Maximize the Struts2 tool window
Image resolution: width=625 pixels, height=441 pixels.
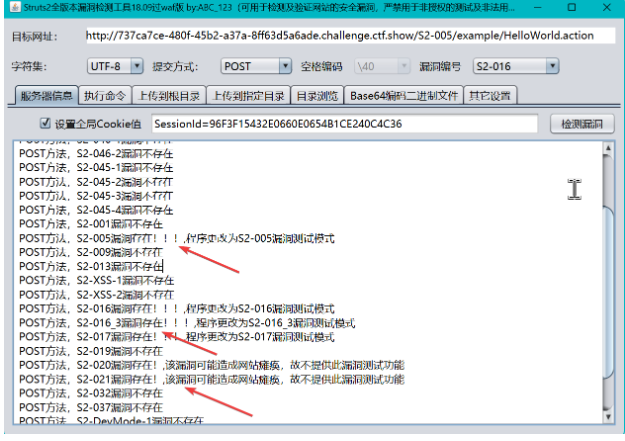pyautogui.click(x=572, y=7)
